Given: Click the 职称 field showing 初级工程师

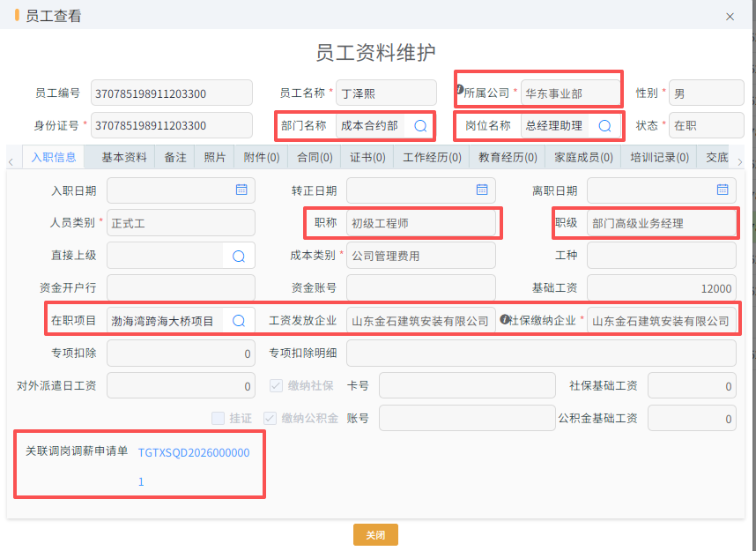Looking at the screenshot, I should [x=421, y=223].
